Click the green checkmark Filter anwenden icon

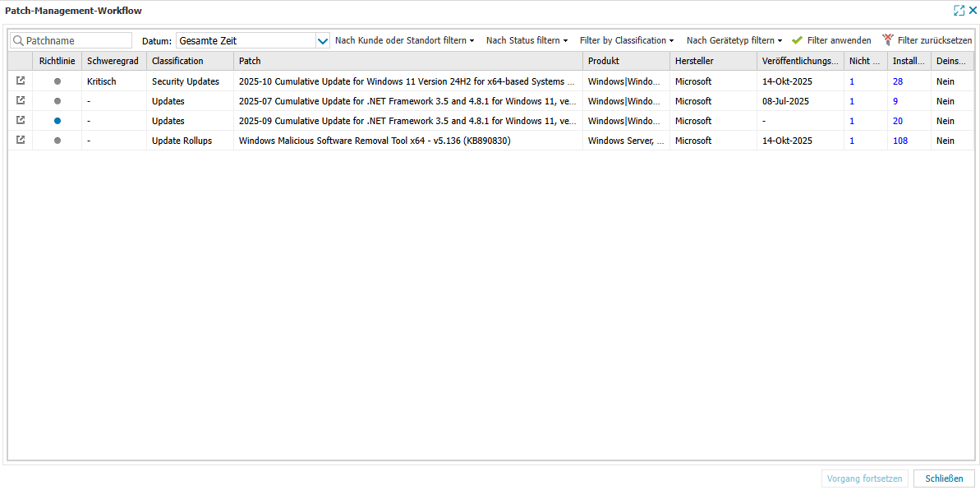pos(797,40)
